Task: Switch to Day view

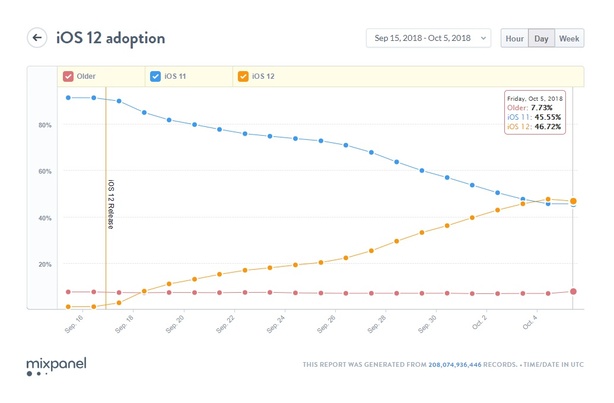Action: pyautogui.click(x=541, y=38)
